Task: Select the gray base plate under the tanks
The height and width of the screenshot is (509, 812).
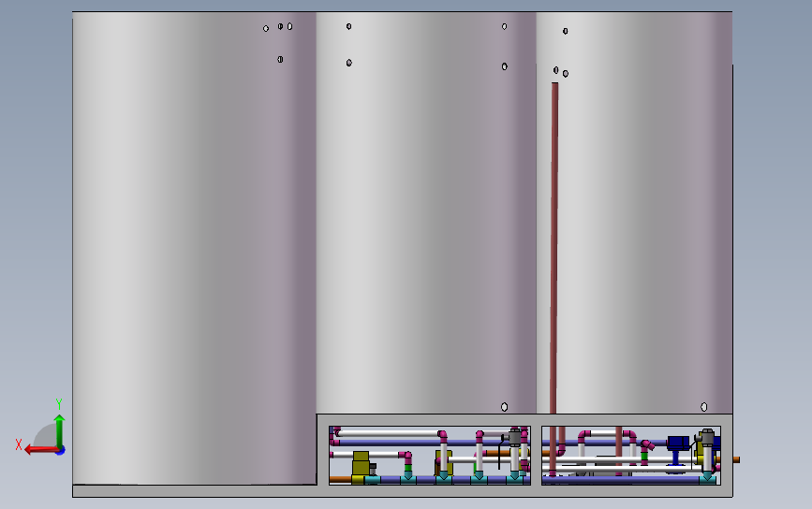Action: point(403,491)
